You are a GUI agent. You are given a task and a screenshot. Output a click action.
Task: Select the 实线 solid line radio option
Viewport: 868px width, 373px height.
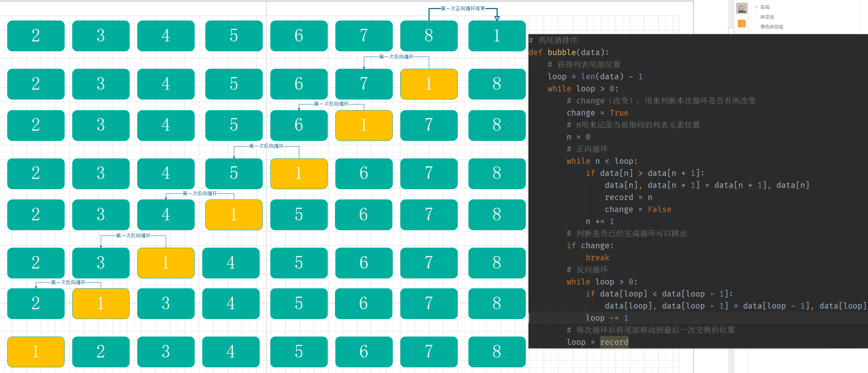point(762,7)
